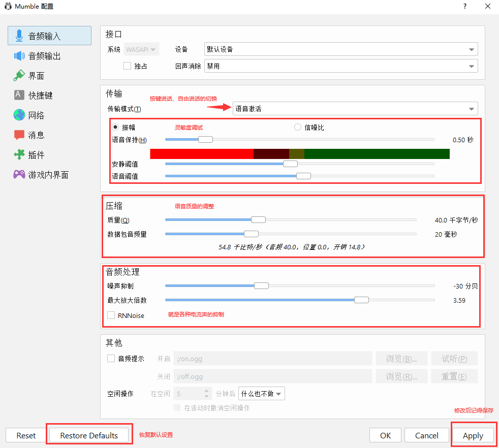This screenshot has height=448, width=499.
Task: Expand the 什么也不做 idle action dropdown
Action: pyautogui.click(x=261, y=394)
